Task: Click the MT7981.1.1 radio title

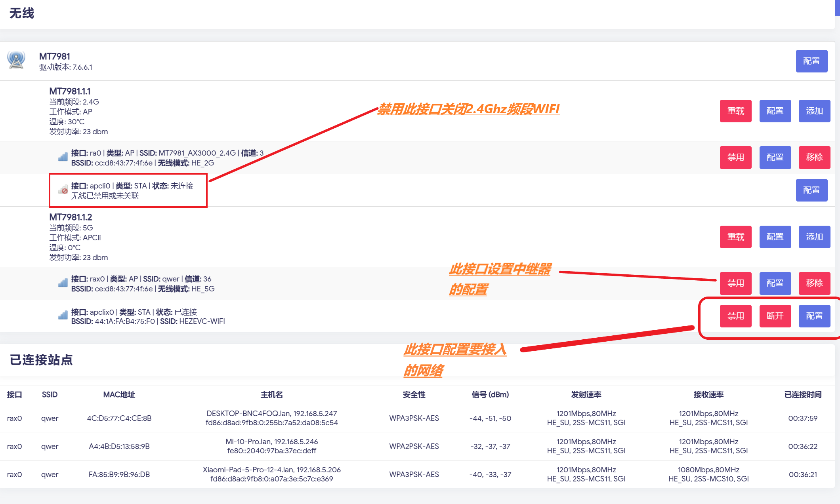Action: click(70, 91)
